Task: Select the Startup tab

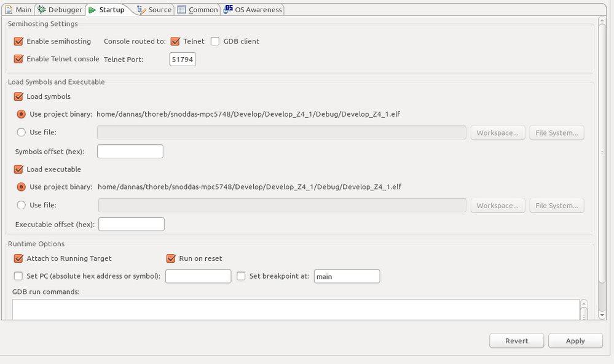Action: [108, 10]
